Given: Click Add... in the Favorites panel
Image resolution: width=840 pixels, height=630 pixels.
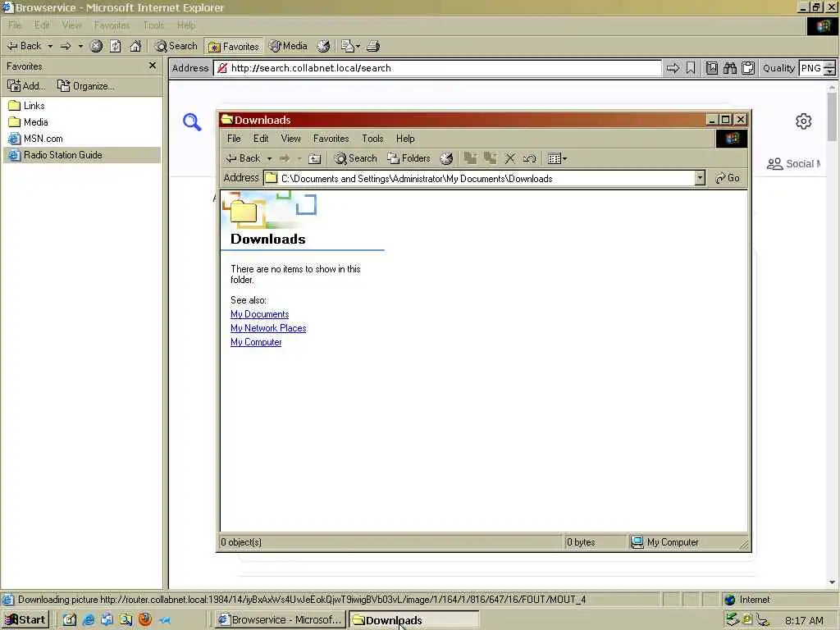Looking at the screenshot, I should (25, 85).
